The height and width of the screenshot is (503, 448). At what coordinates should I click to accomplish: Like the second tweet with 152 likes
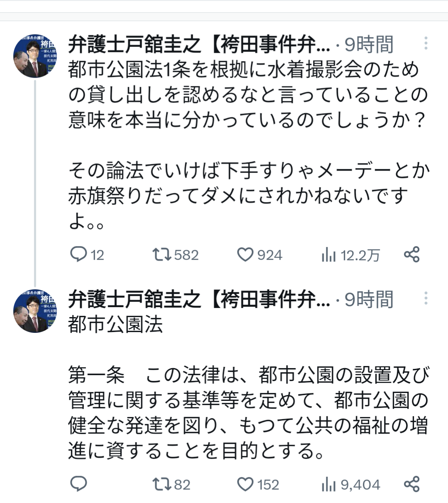point(245,484)
